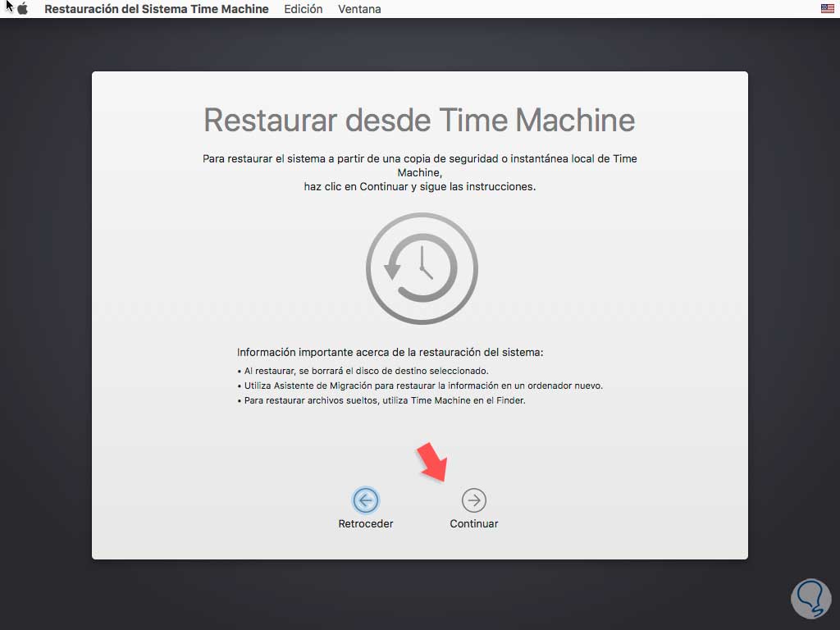Click the Continuar label
840x630 pixels.
(x=474, y=524)
